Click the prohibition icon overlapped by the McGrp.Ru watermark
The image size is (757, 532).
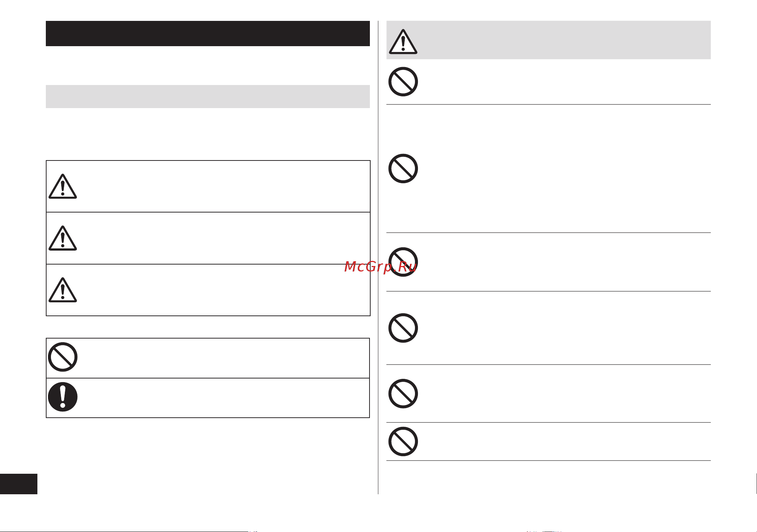(403, 262)
